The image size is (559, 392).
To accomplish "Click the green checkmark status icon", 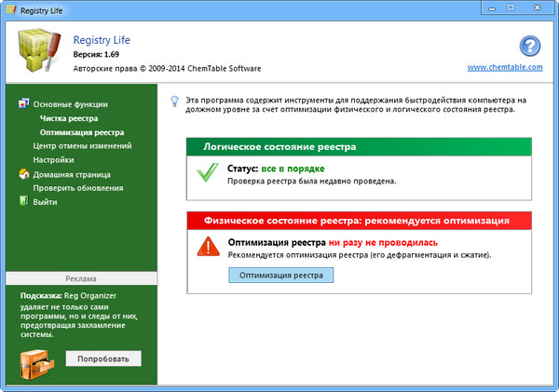I will [x=208, y=173].
